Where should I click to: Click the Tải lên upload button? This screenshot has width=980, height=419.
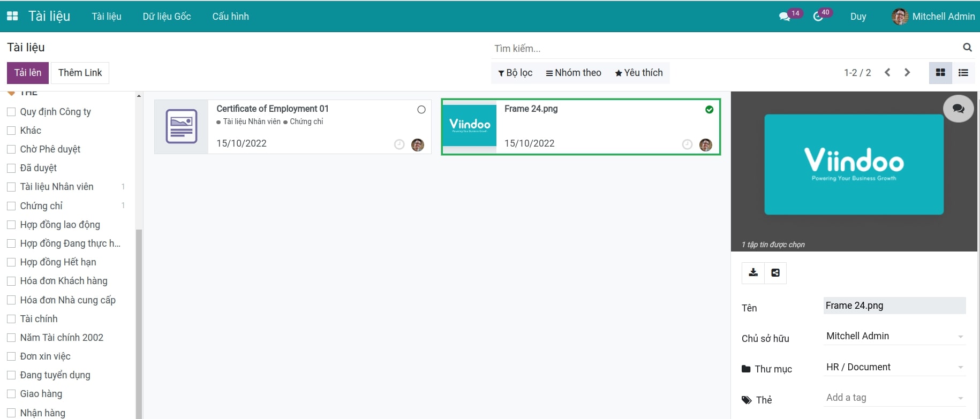(x=28, y=73)
